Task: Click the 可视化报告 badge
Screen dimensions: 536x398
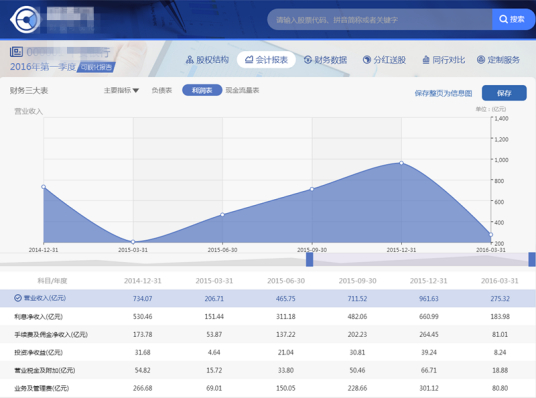Action: [96, 67]
